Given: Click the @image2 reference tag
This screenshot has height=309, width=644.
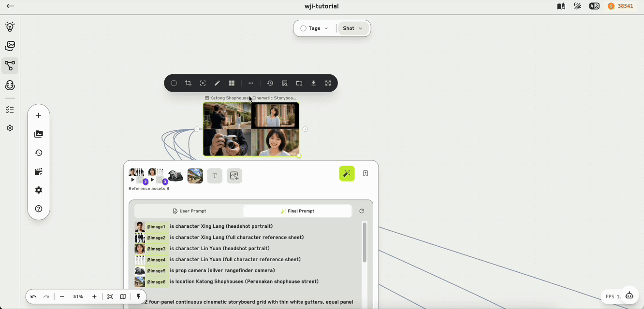Looking at the screenshot, I should [x=156, y=238].
